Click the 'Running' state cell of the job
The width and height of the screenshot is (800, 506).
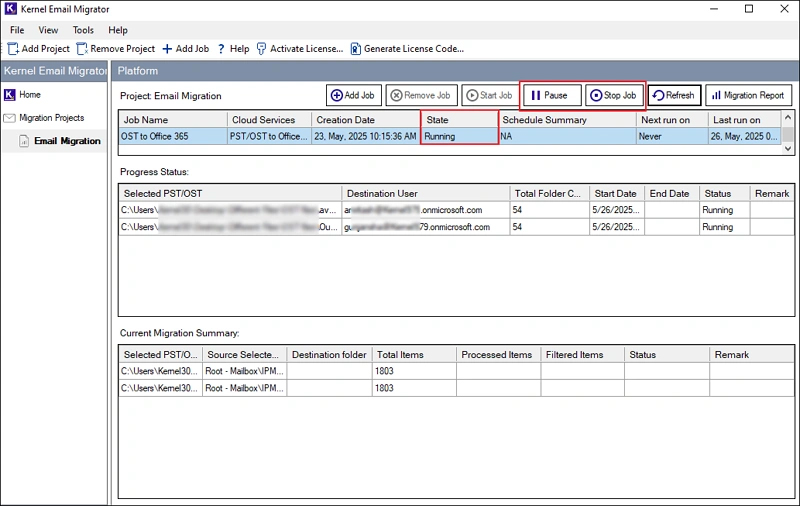click(x=459, y=136)
